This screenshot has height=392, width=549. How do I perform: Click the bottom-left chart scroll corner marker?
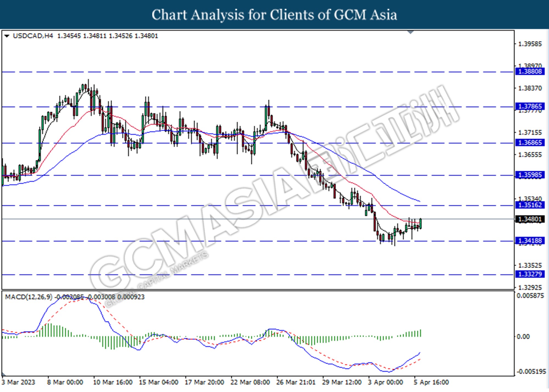[4, 374]
